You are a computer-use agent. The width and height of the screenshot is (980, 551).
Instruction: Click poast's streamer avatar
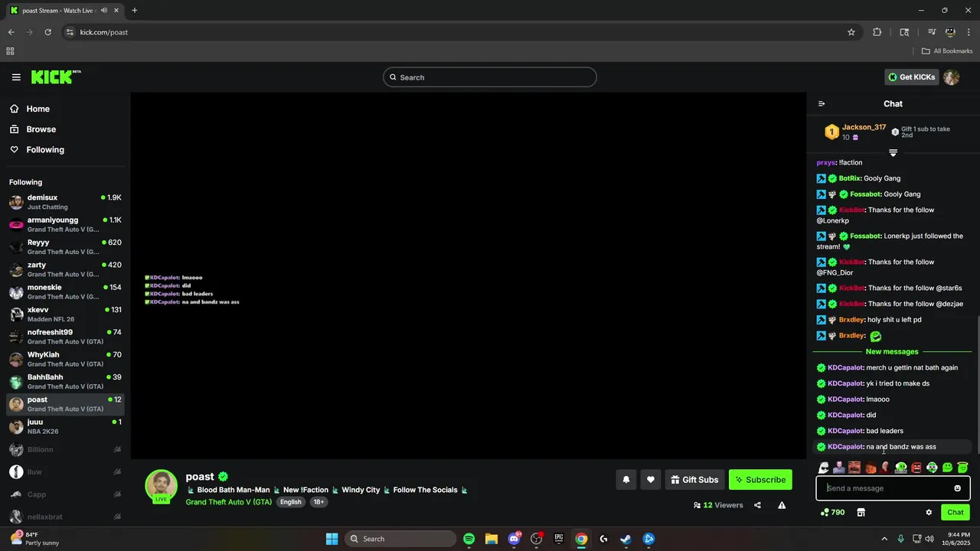[161, 486]
